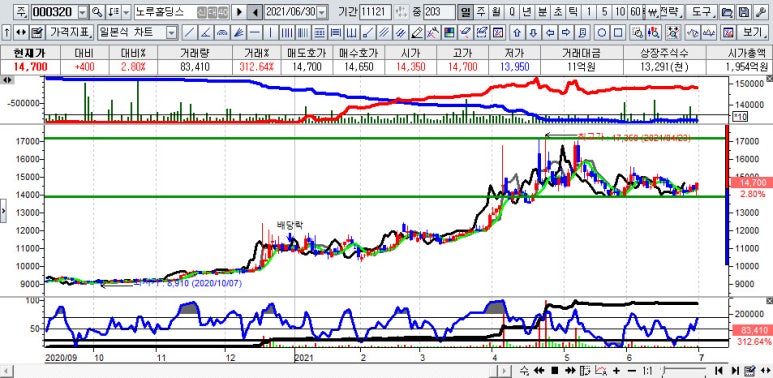This screenshot has height=378, width=773.
Task: Click the stock search magnifier icon
Action: click(x=98, y=11)
